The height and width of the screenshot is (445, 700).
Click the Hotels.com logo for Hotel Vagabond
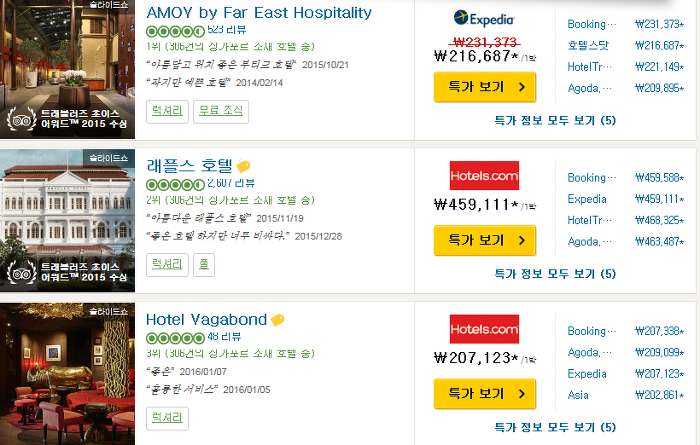point(484,329)
